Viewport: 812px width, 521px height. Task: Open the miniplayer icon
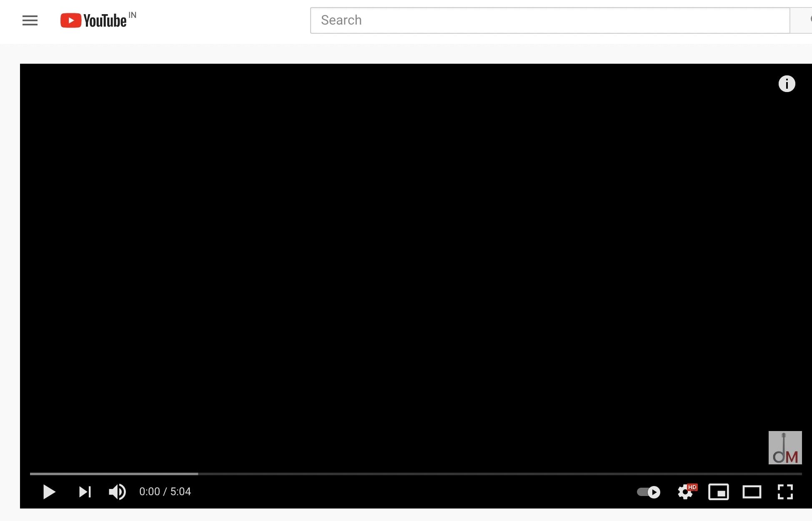click(x=719, y=492)
